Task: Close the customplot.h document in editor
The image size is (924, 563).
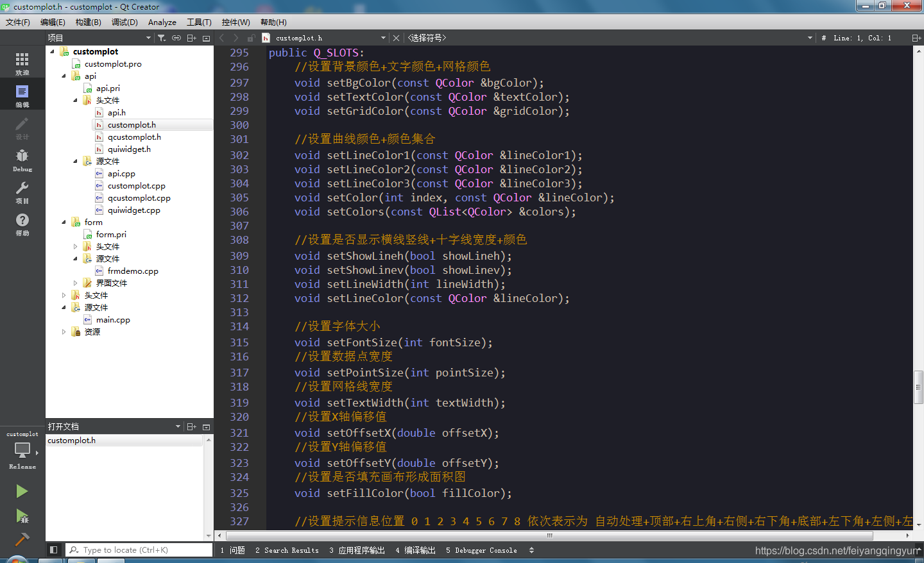Action: coord(396,38)
